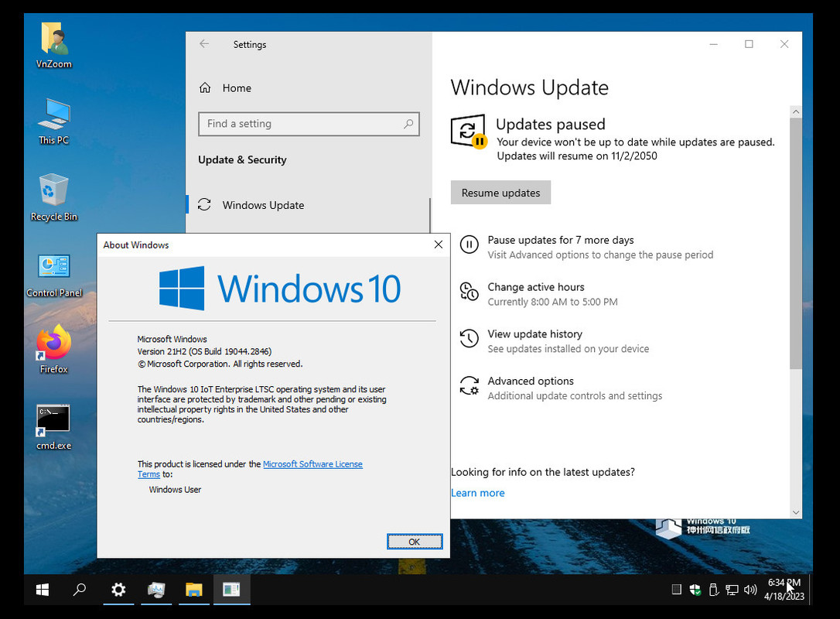840x619 pixels.
Task: Click the Learn more link
Action: (477, 493)
